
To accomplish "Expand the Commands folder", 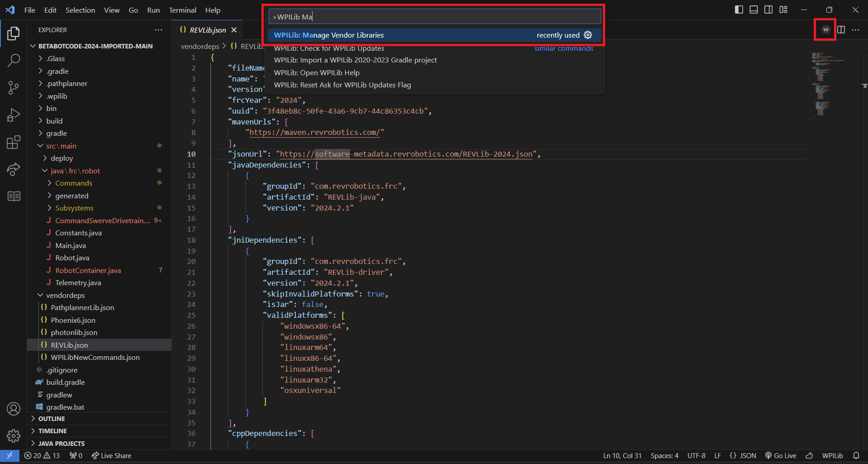I will 100,183.
